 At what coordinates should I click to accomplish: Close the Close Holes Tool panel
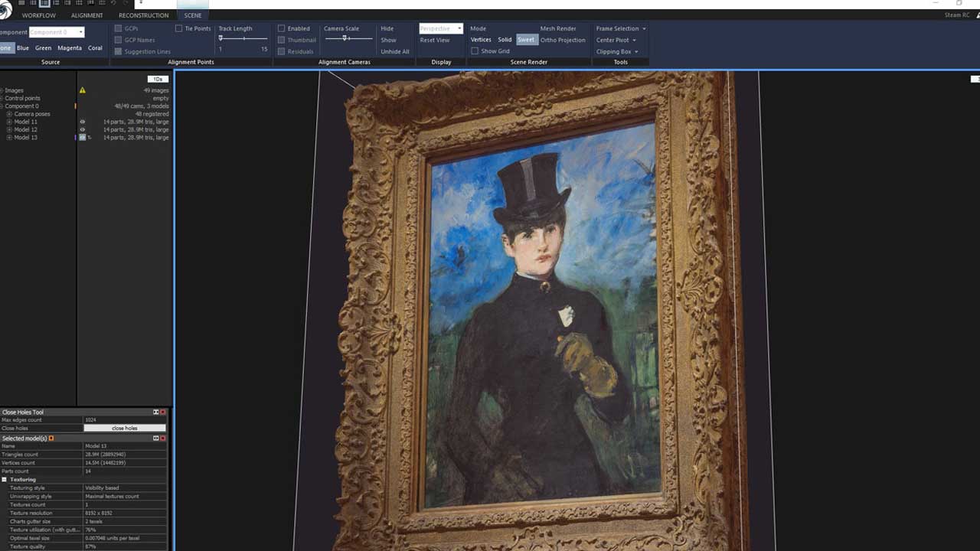(x=163, y=412)
